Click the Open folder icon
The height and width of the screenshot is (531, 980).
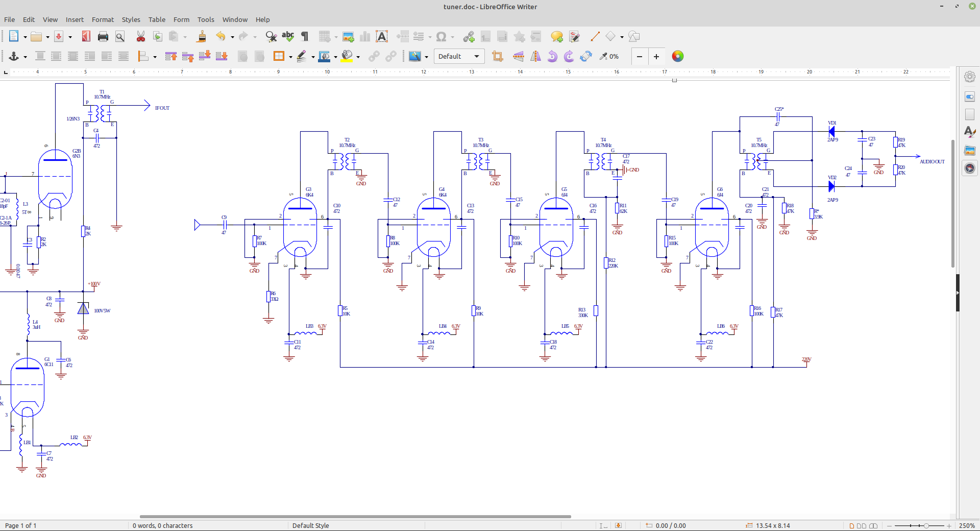[x=36, y=36]
